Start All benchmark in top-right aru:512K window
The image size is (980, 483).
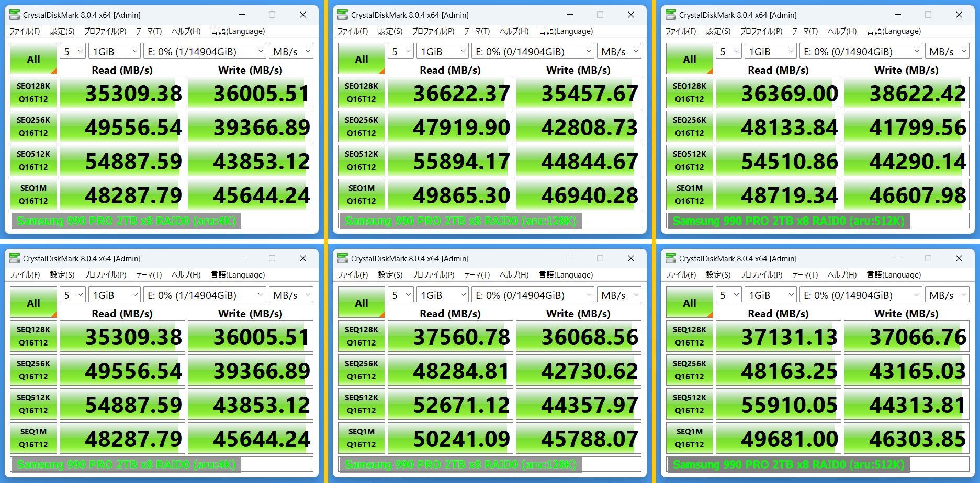tap(690, 59)
